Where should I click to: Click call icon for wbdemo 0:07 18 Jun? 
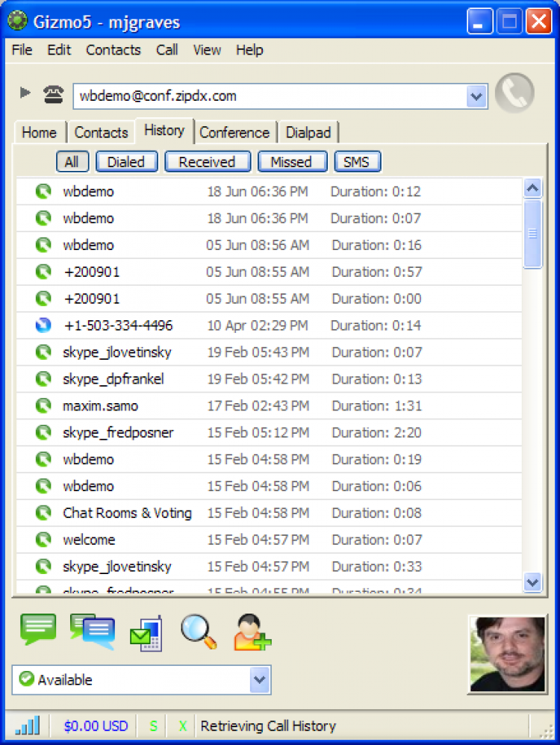(x=43, y=218)
